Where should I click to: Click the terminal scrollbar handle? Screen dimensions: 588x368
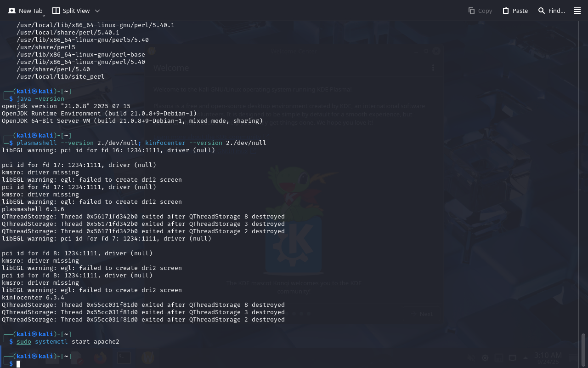click(583, 350)
